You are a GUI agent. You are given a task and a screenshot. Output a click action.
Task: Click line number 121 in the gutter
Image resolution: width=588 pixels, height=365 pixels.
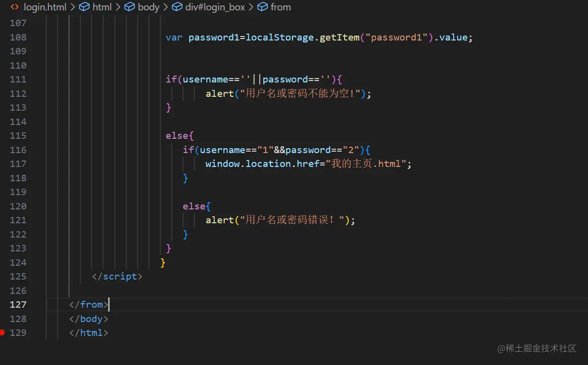[x=18, y=220]
